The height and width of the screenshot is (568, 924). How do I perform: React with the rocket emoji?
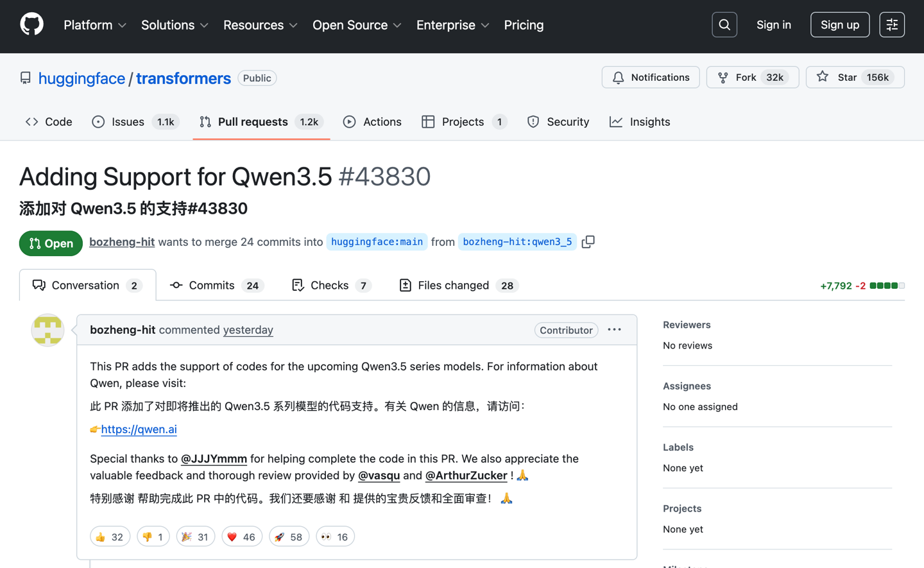pos(289,537)
